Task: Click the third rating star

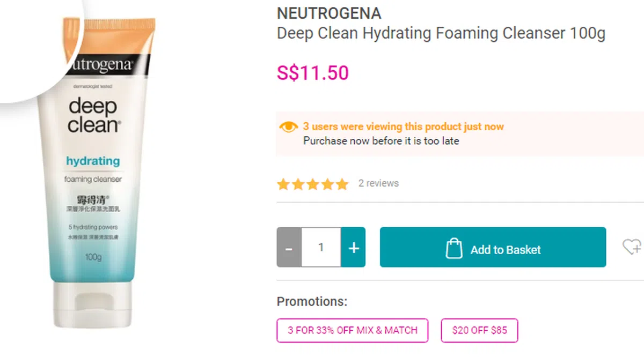Action: 312,185
